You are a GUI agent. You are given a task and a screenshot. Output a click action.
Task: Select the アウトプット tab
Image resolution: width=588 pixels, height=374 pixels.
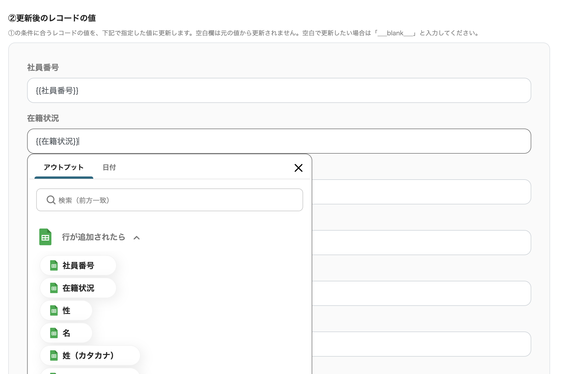pos(64,167)
